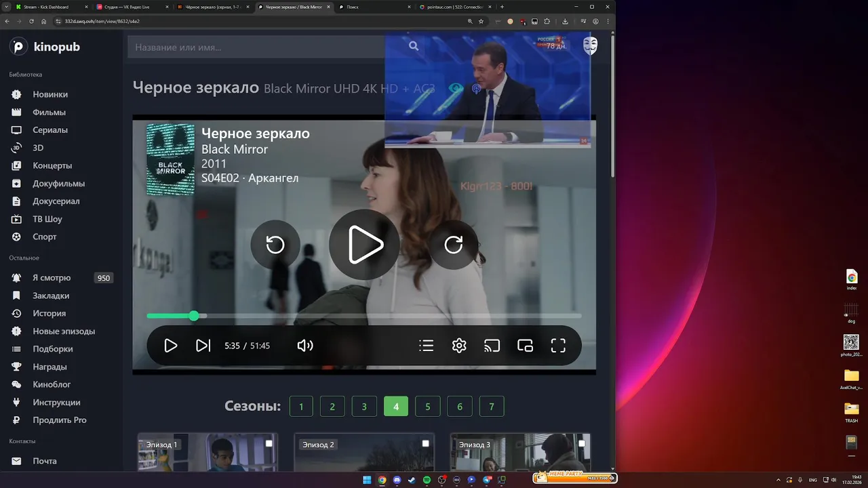Click the address bar URL
This screenshot has height=488, width=868.
coord(102,21)
